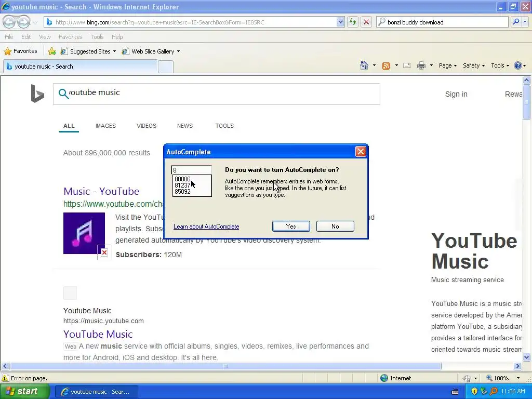This screenshot has width=532, height=399.
Task: Open the Help question mark icon
Action: tap(518, 65)
